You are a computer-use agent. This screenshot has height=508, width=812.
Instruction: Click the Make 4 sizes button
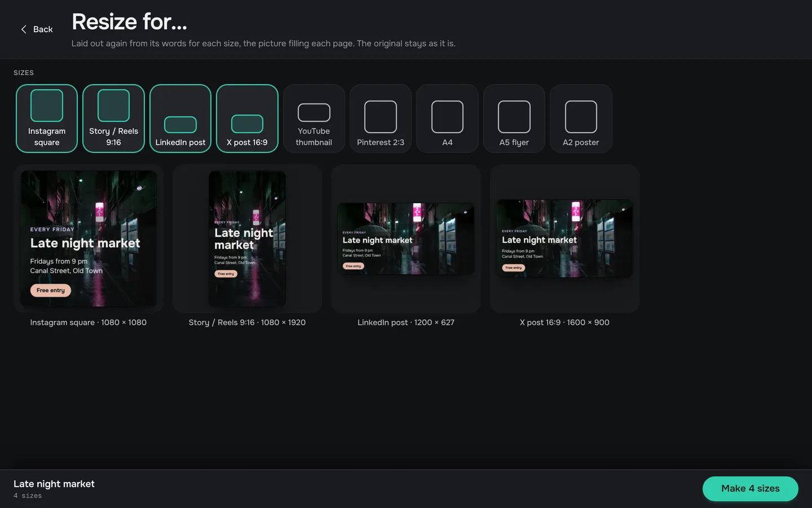750,489
